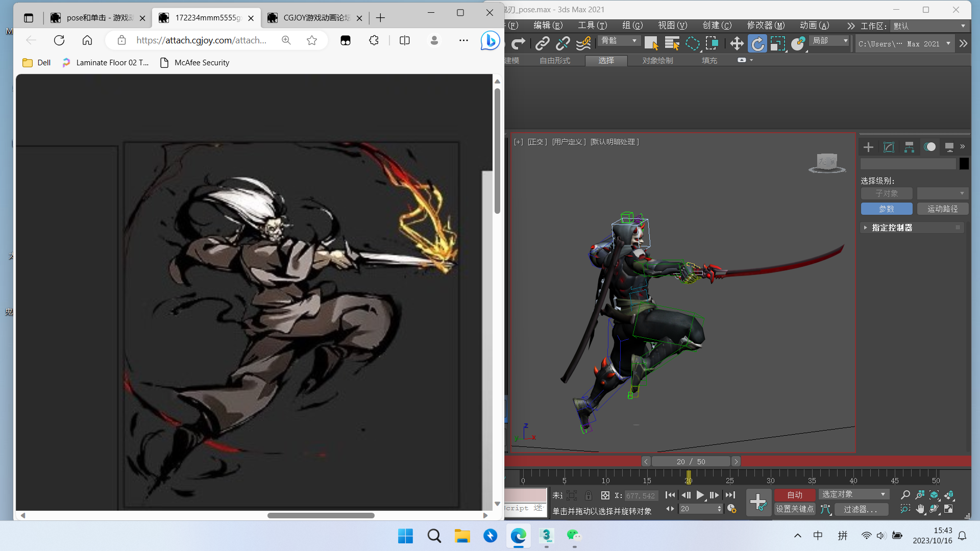This screenshot has width=980, height=551.
Task: Toggle Window/Crossing selection icon
Action: click(x=712, y=44)
